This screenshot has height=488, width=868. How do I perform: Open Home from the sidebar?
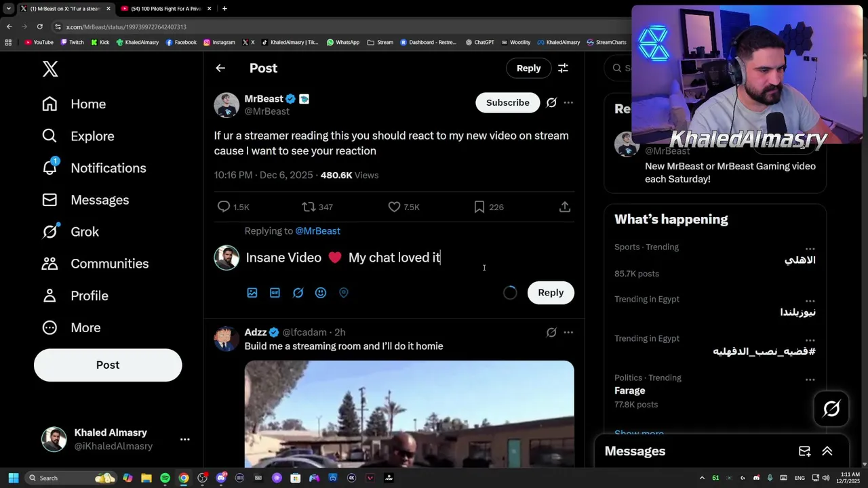pos(74,104)
